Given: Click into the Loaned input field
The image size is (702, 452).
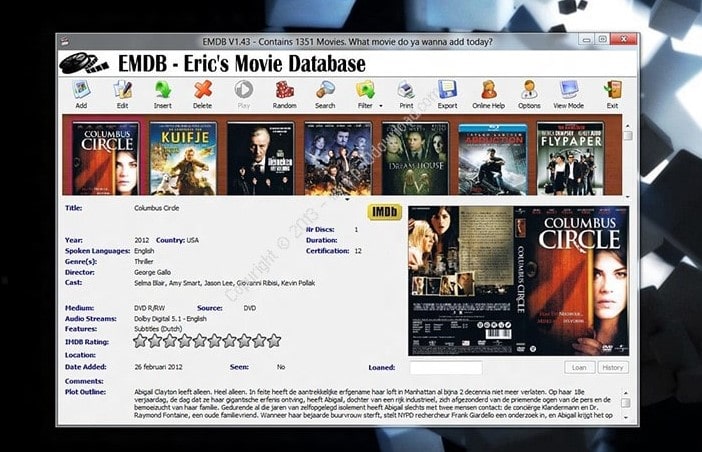Looking at the screenshot, I should tap(446, 367).
